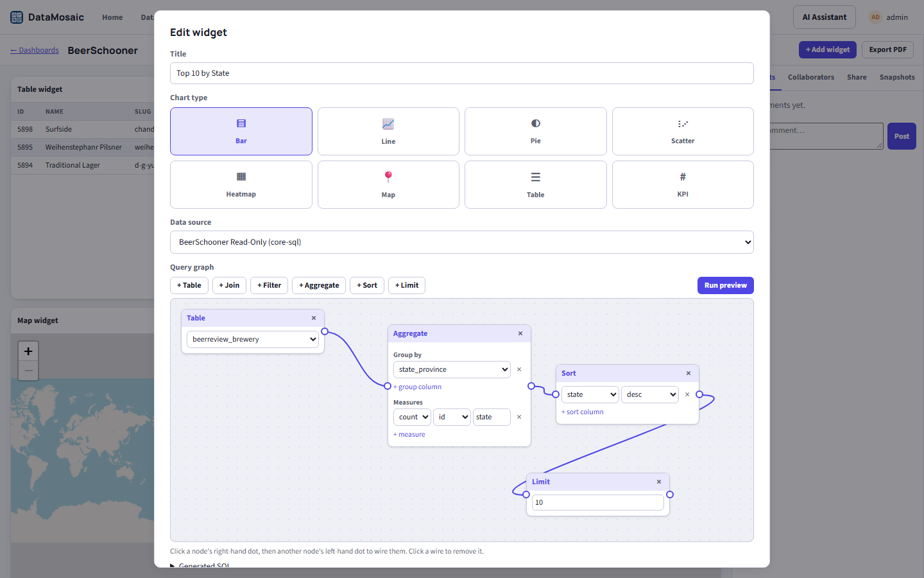Select the Pie chart type
Image resolution: width=924 pixels, height=578 pixels.
pyautogui.click(x=536, y=131)
